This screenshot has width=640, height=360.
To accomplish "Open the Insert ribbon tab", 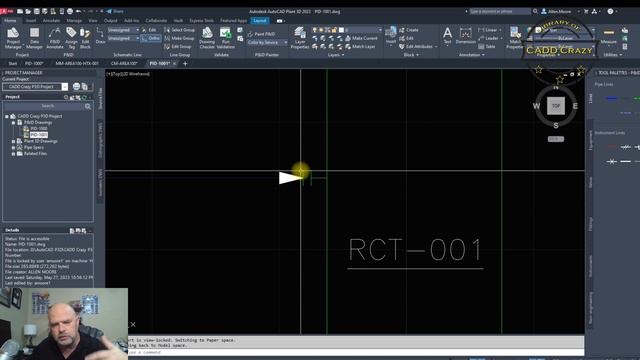I will [x=31, y=20].
